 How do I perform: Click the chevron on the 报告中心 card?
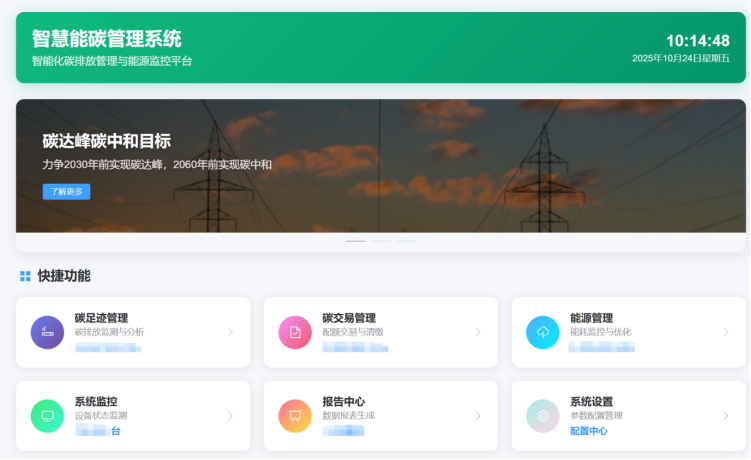tap(478, 416)
